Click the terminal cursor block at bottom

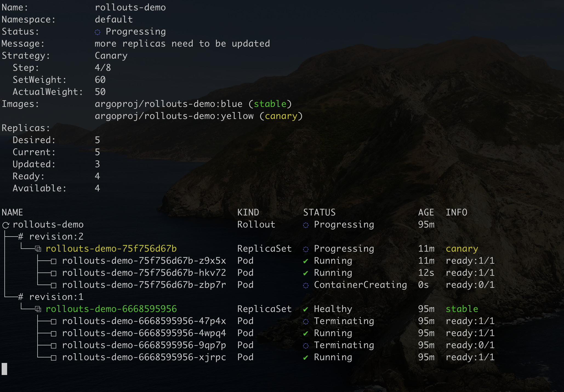[x=4, y=369]
